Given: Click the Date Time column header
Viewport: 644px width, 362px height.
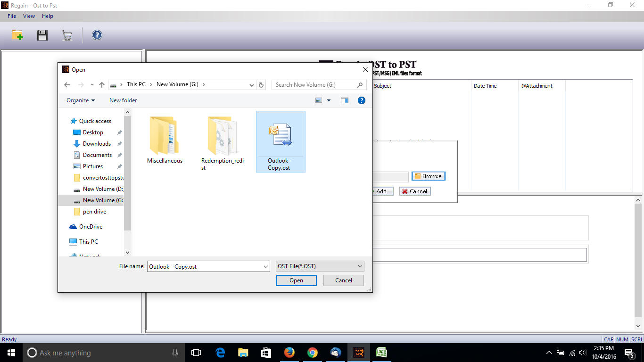Looking at the screenshot, I should (x=485, y=86).
